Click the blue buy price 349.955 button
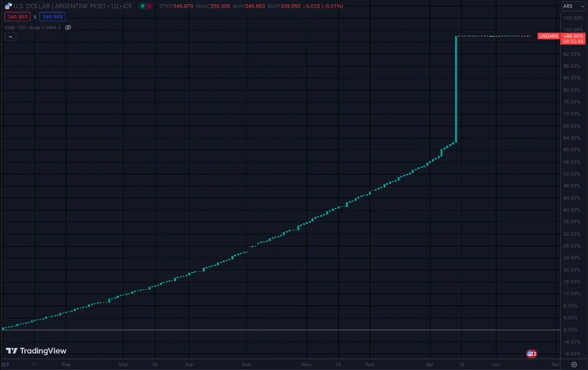 pos(53,17)
